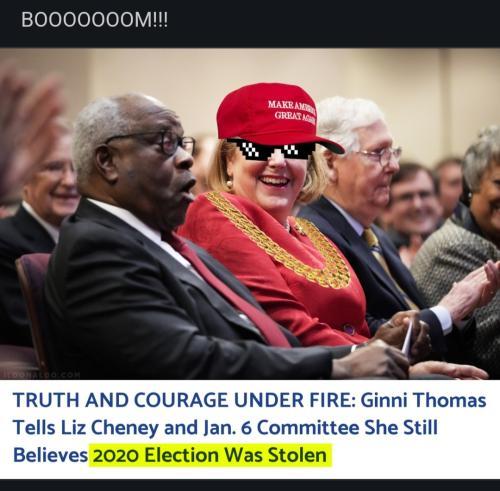This screenshot has height=491, width=500.
Task: Click the word 'Believes' in the headline
Action: pyautogui.click(x=50, y=455)
